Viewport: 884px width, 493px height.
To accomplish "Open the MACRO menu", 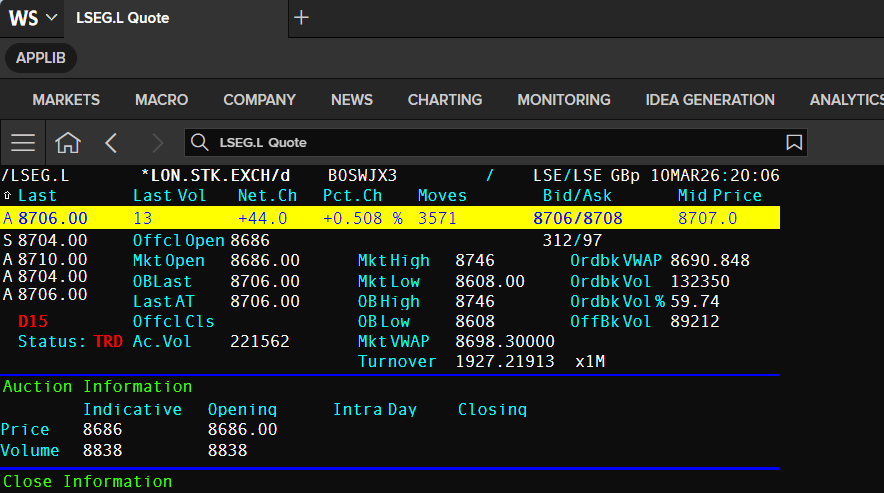I will point(161,100).
